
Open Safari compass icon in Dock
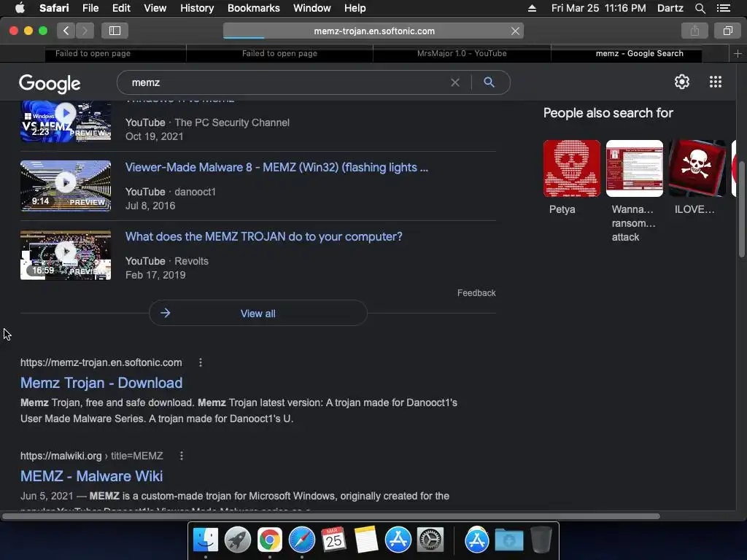(301, 540)
